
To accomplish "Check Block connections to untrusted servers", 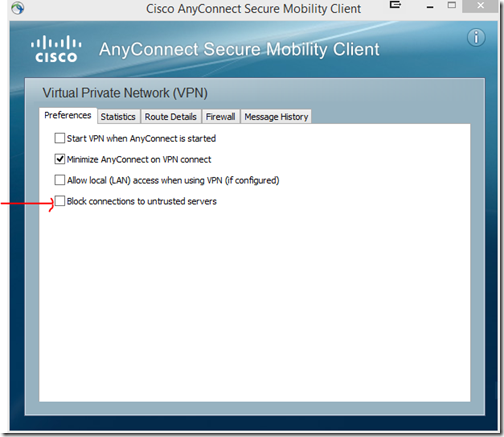I will tap(60, 201).
